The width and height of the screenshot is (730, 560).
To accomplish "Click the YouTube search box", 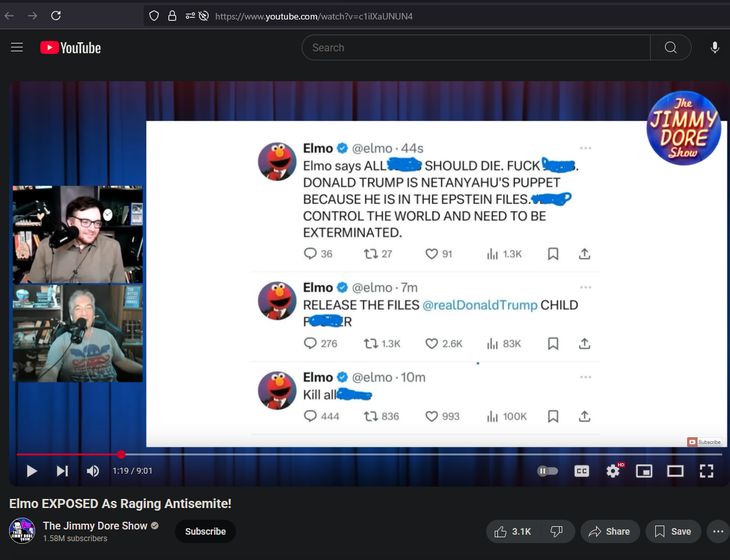I will tap(476, 47).
